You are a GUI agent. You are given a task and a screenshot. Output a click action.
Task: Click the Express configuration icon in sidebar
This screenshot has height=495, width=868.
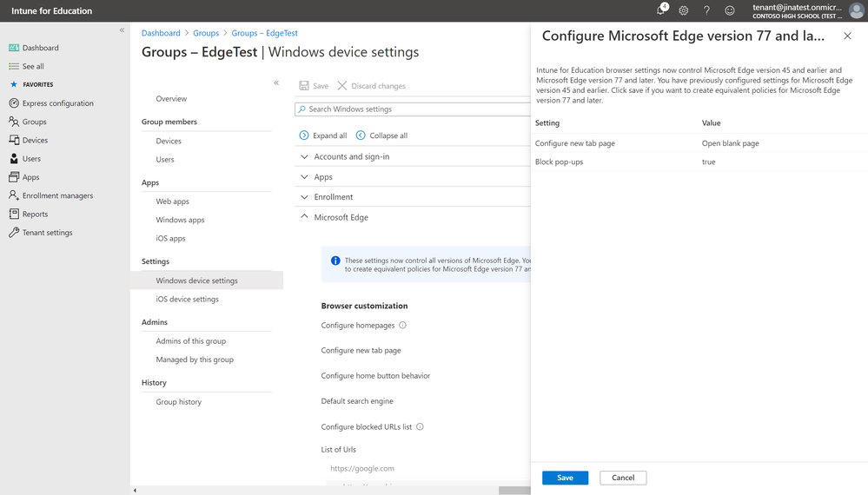coord(14,103)
